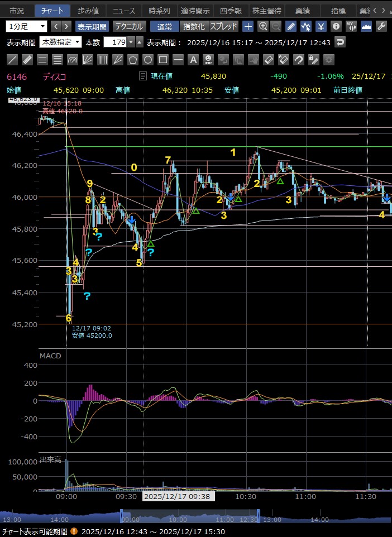The image size is (392, 537).
Task: Click the bottom timeline range navigator
Action: pyautogui.click(x=195, y=518)
